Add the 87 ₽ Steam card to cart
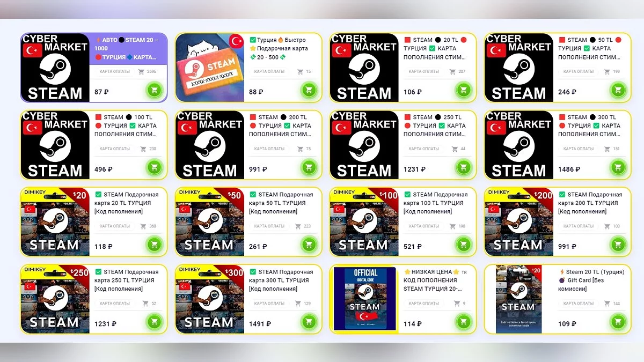644x362 pixels. click(x=155, y=90)
